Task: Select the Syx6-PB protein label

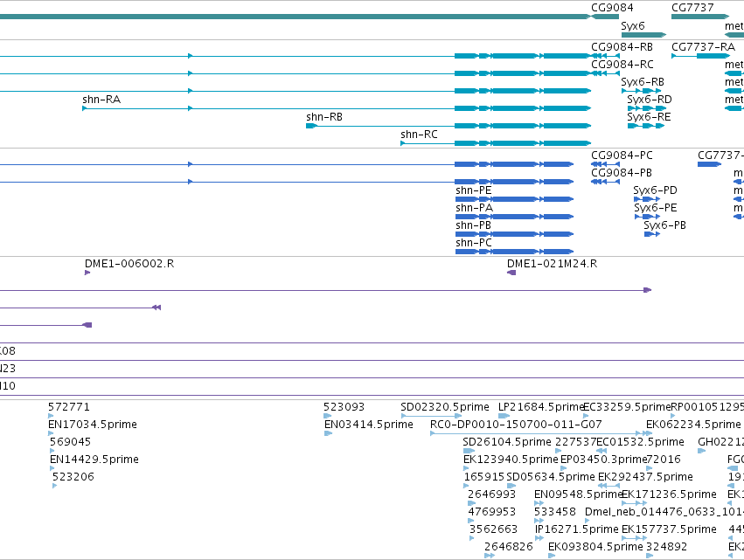Action: [664, 225]
